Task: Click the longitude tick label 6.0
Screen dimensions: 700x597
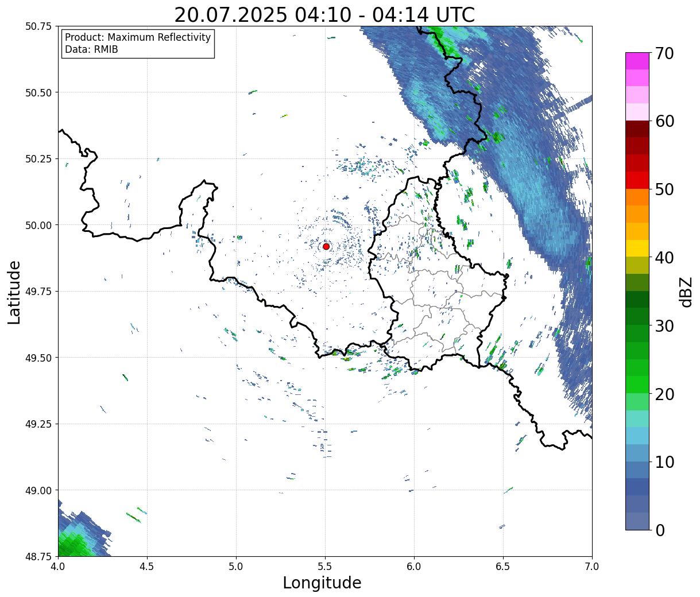Action: pyautogui.click(x=414, y=566)
